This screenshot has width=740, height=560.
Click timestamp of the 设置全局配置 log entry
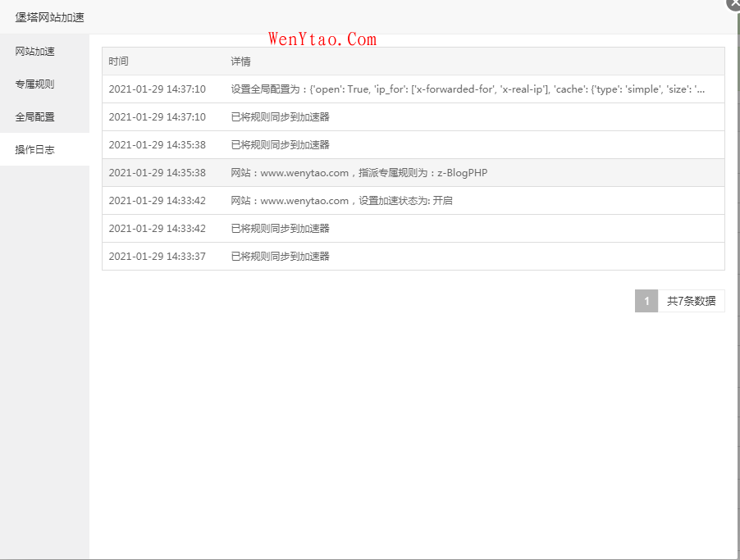157,89
